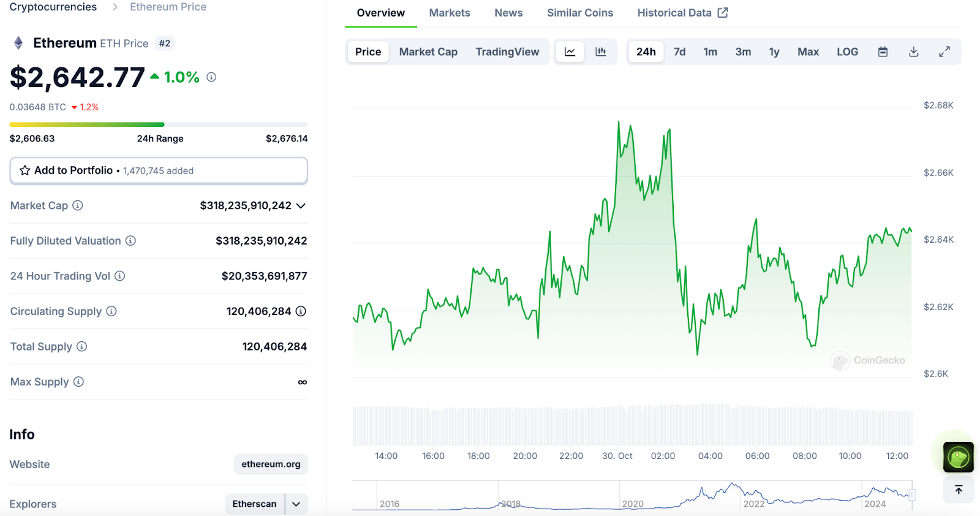980x516 pixels.
Task: Go to Cryptocurrencies breadcrumb link
Action: 53,7
